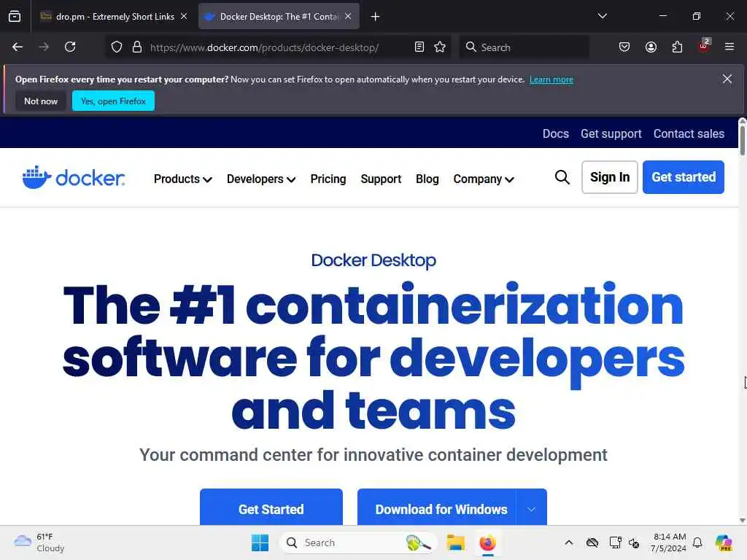The height and width of the screenshot is (560, 747).
Task: Save page to Pocket
Action: (624, 47)
